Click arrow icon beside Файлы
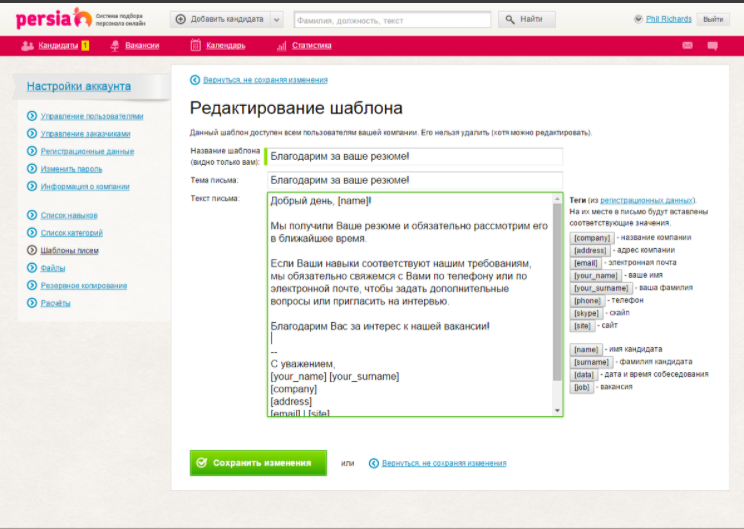 32,268
